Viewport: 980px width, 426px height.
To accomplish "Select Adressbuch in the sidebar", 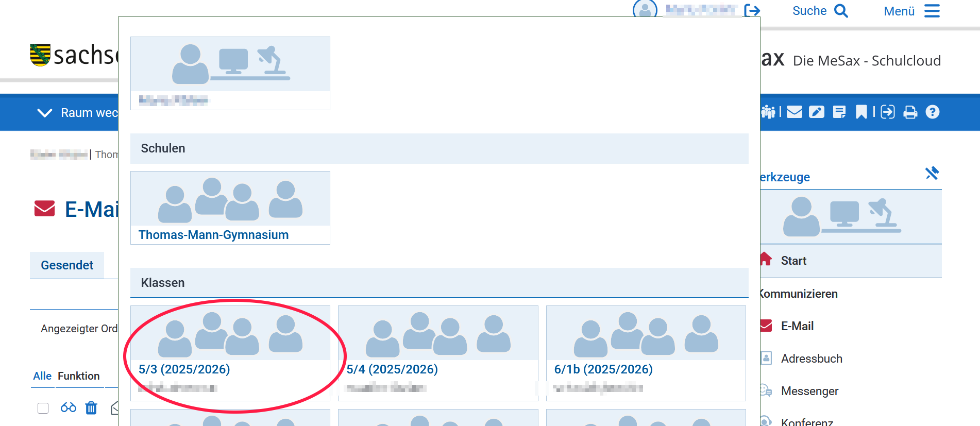I will (811, 359).
